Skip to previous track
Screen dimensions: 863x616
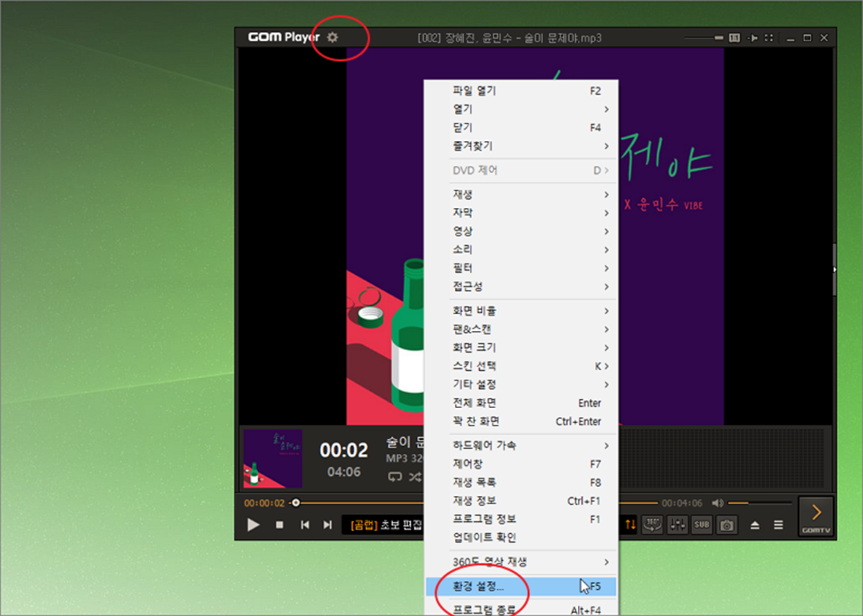pos(304,525)
